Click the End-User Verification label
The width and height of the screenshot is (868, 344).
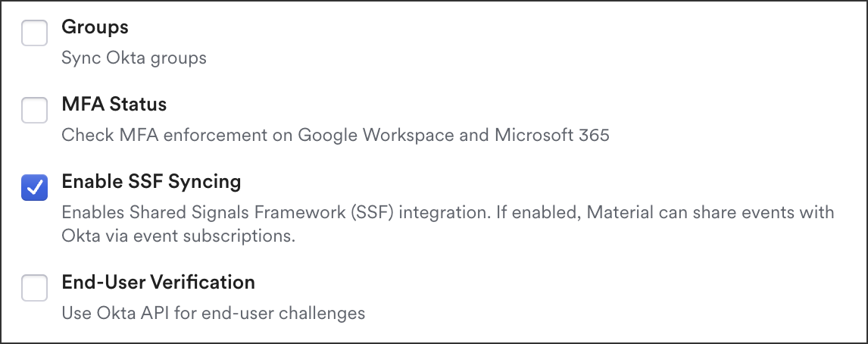coord(158,282)
